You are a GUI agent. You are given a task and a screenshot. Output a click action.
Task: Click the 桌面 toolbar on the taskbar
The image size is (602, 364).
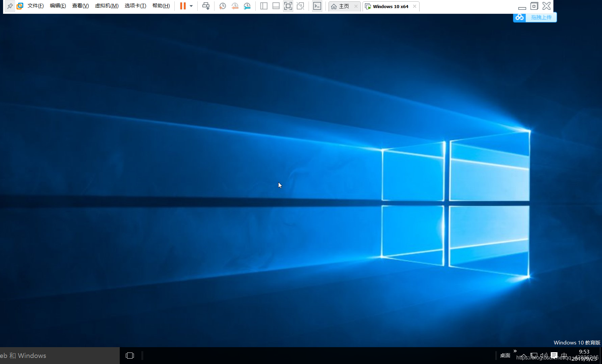(505, 356)
